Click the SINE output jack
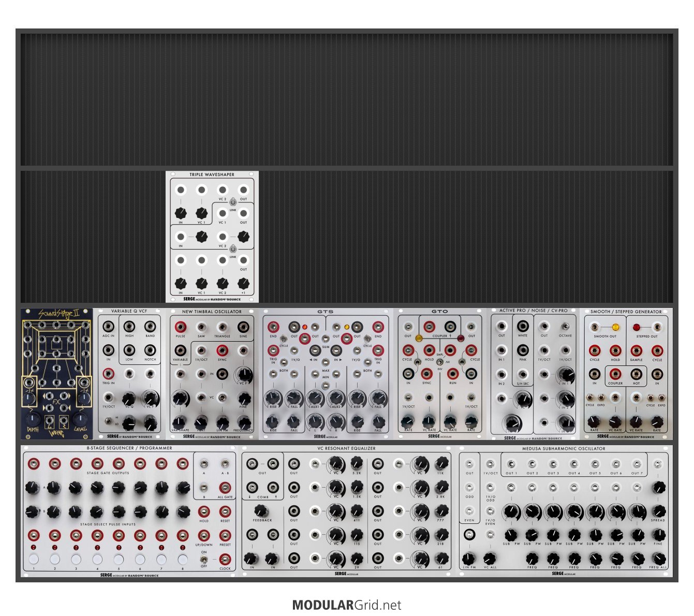Screen dimensions: 694x616 pyautogui.click(x=243, y=327)
